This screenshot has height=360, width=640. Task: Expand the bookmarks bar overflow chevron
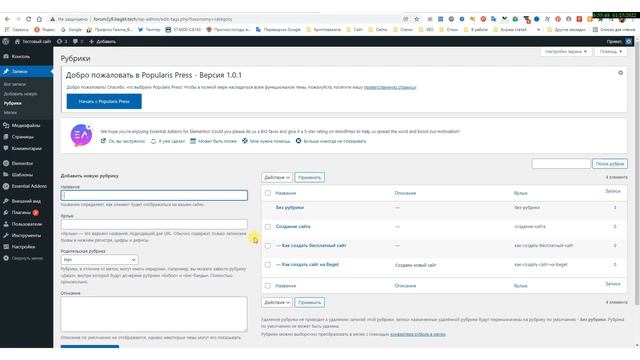[x=538, y=29]
